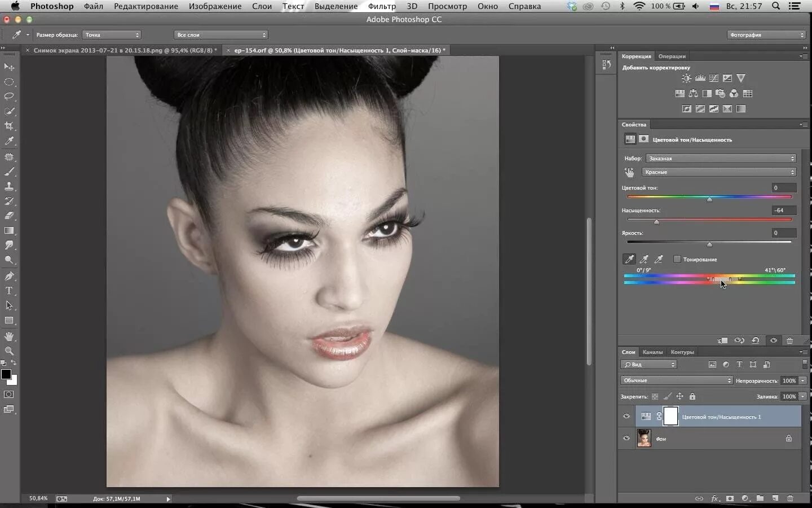Viewport: 812px width, 508px height.
Task: Open Размер образца Точка dropdown
Action: point(111,35)
